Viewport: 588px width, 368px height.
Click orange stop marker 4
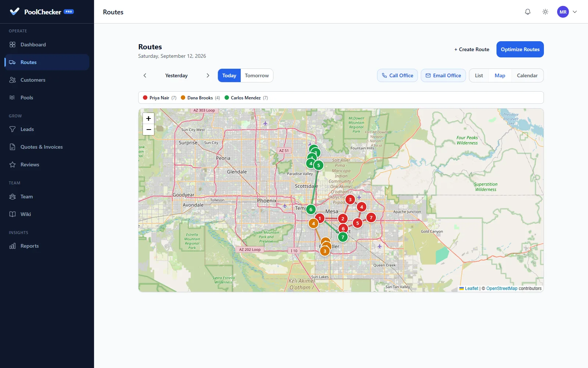[x=313, y=223]
